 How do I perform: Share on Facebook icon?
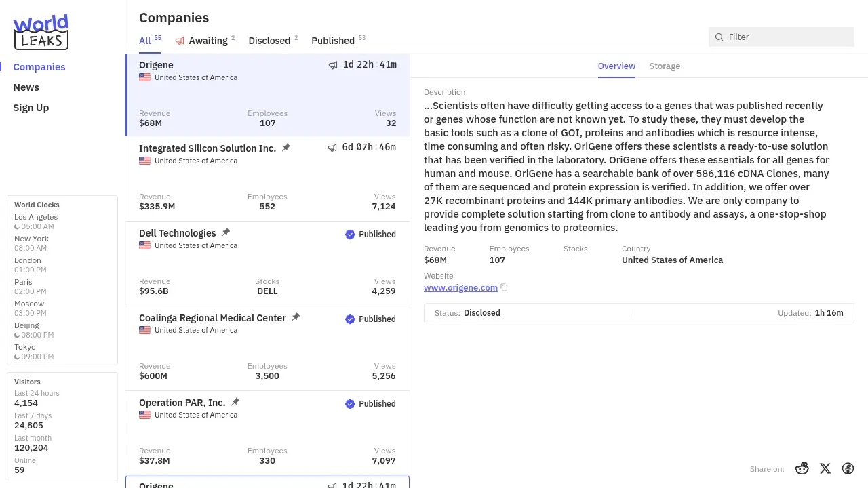coord(848,468)
